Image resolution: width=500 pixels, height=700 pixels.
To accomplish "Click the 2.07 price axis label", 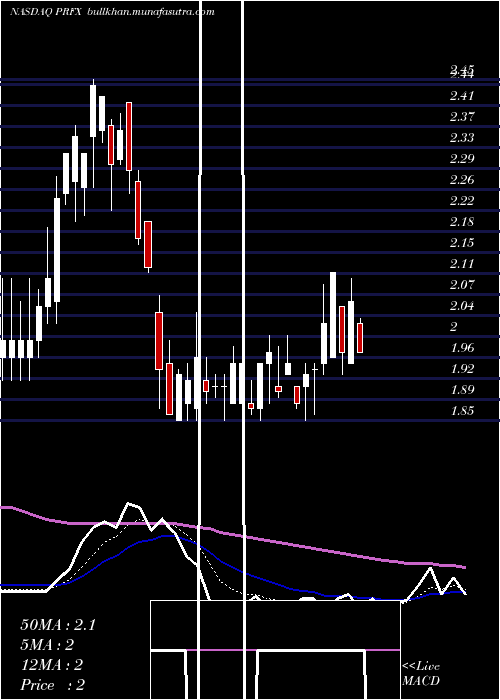I will [x=462, y=285].
